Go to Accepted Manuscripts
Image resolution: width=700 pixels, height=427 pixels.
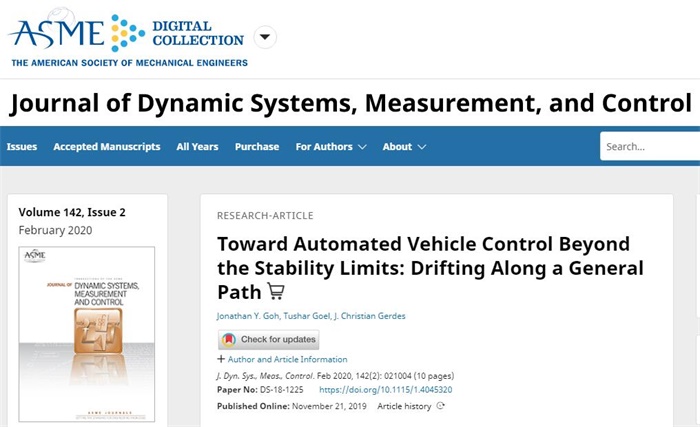[106, 146]
